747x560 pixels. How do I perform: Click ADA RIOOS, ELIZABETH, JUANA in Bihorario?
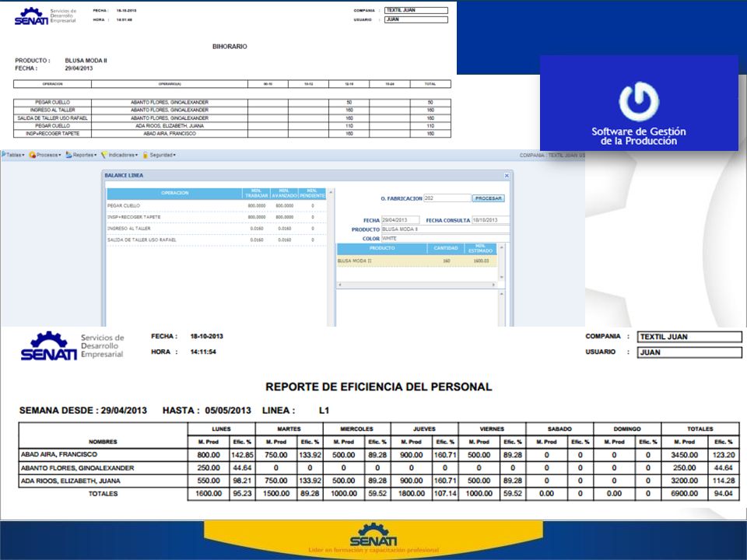click(x=170, y=126)
